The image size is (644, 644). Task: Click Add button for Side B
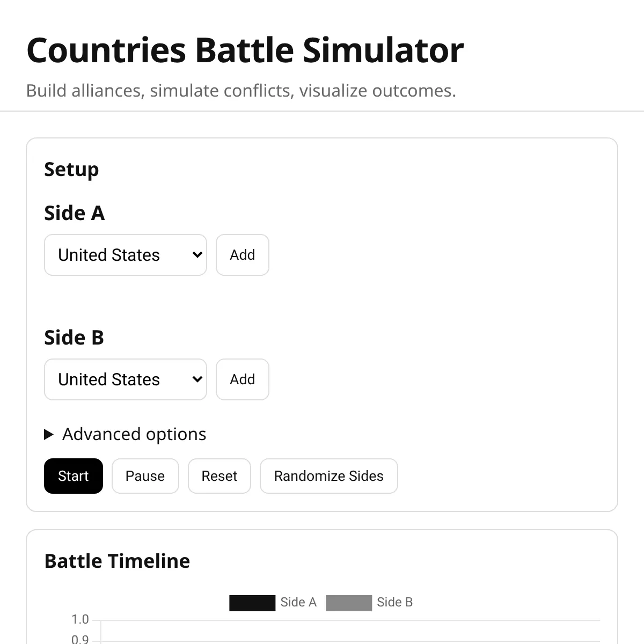tap(242, 379)
